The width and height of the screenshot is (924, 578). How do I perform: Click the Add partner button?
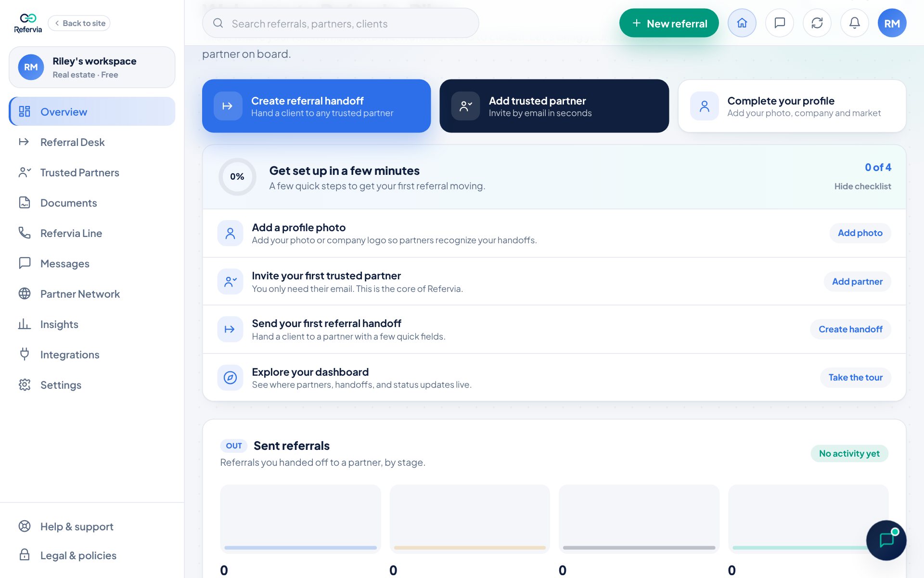coord(857,281)
